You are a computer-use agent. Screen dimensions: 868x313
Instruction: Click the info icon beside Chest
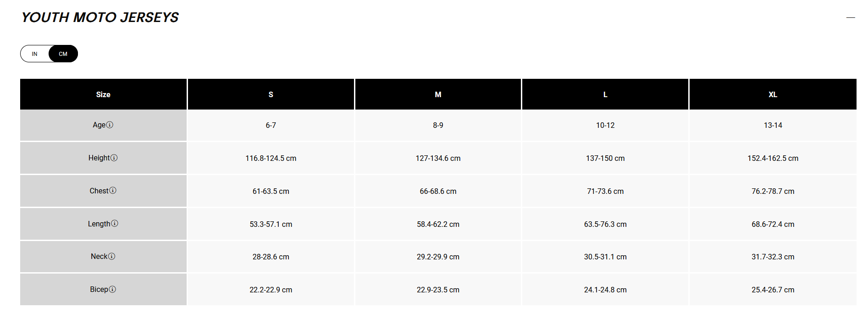click(x=113, y=190)
